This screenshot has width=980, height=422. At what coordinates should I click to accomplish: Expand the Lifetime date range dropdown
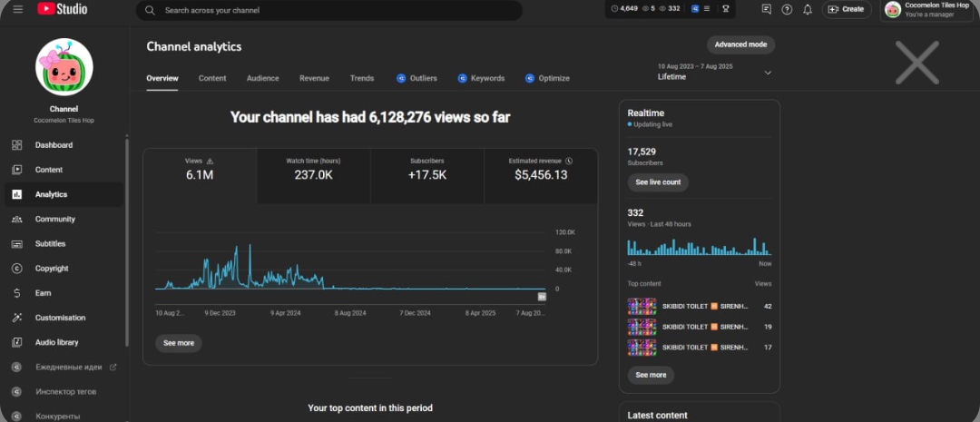coord(715,72)
